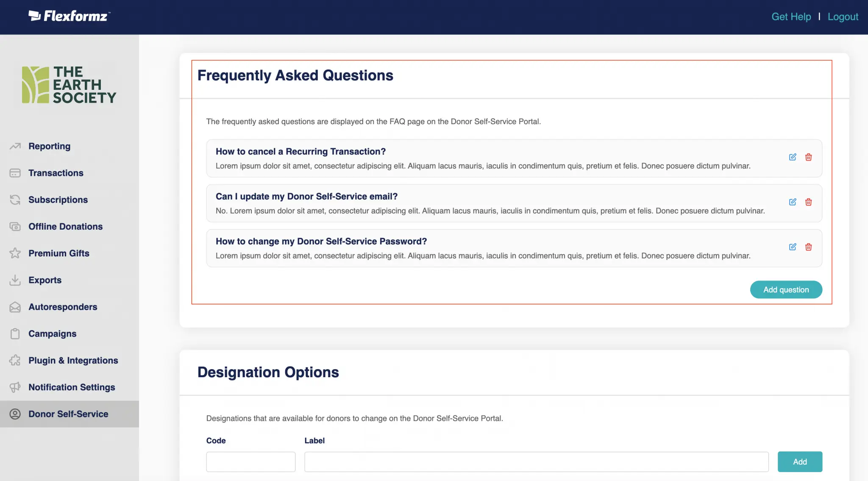Delete the 'Can I update my email' question
The image size is (868, 481).
pos(808,202)
